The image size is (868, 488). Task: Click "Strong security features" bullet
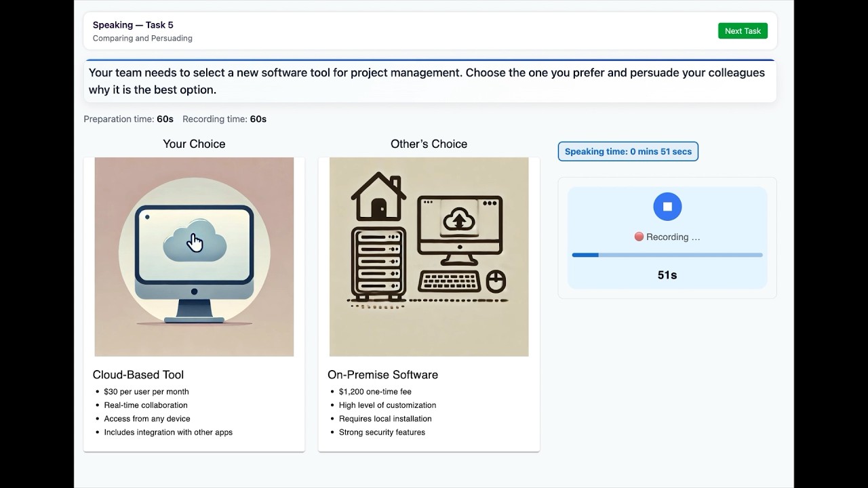(382, 432)
